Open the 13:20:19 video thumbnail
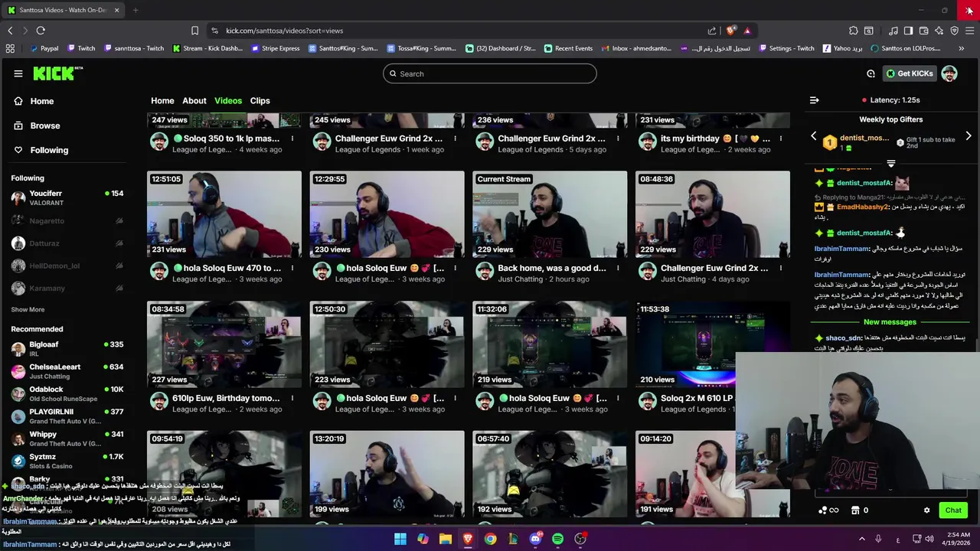The height and width of the screenshot is (551, 980). point(387,474)
